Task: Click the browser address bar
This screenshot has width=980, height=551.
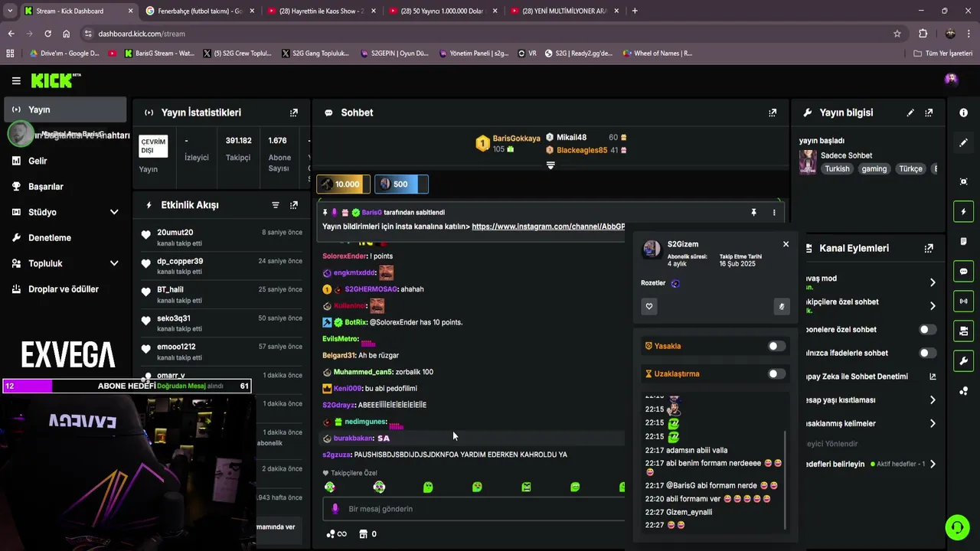Action: (x=490, y=34)
